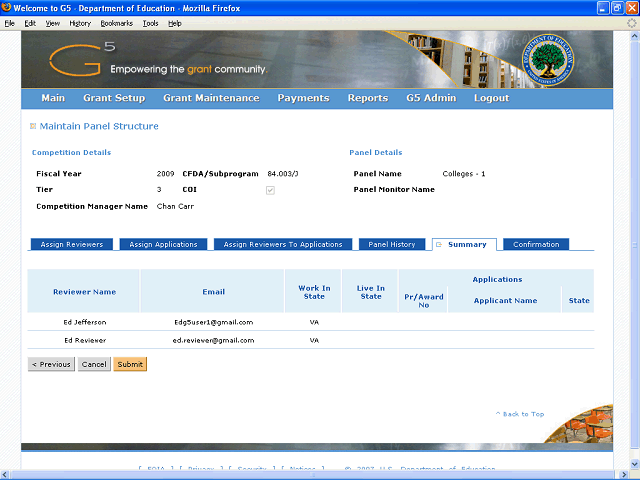Click the icon beside Maintain Panel Structure

(x=33, y=126)
